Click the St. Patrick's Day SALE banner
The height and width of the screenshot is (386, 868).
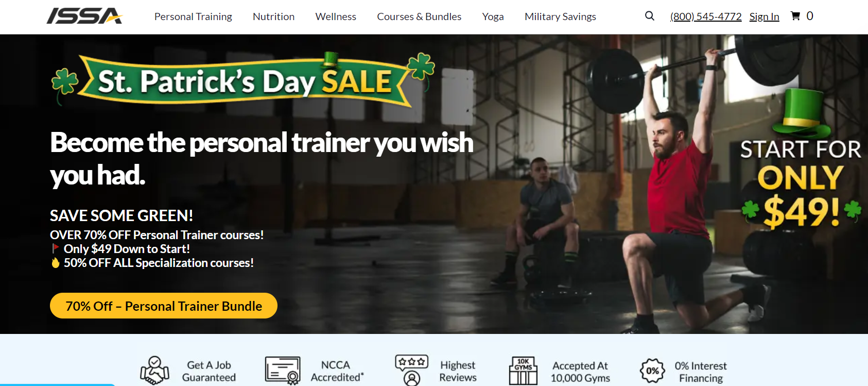(x=243, y=79)
